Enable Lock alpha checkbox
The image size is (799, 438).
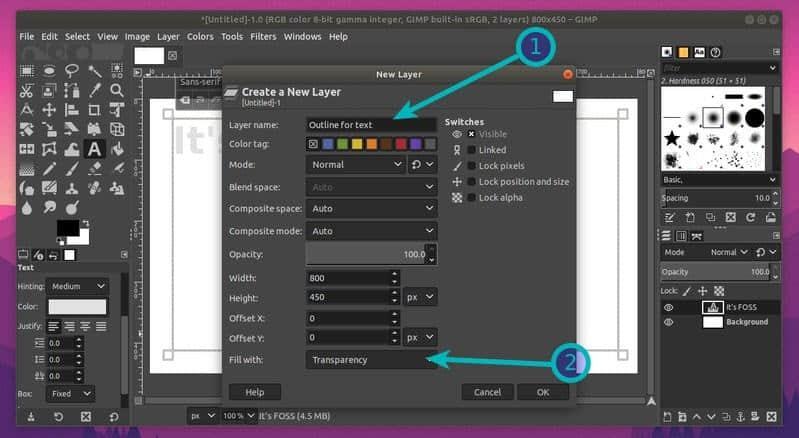[x=471, y=198]
